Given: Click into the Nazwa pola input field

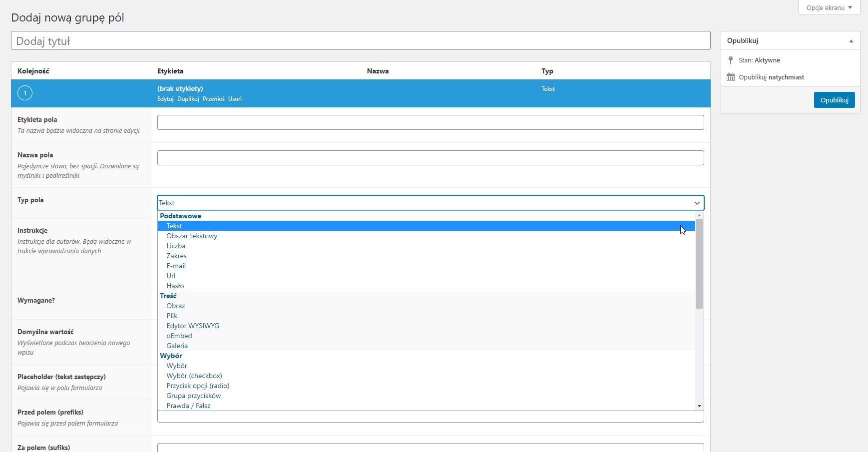Looking at the screenshot, I should 430,158.
